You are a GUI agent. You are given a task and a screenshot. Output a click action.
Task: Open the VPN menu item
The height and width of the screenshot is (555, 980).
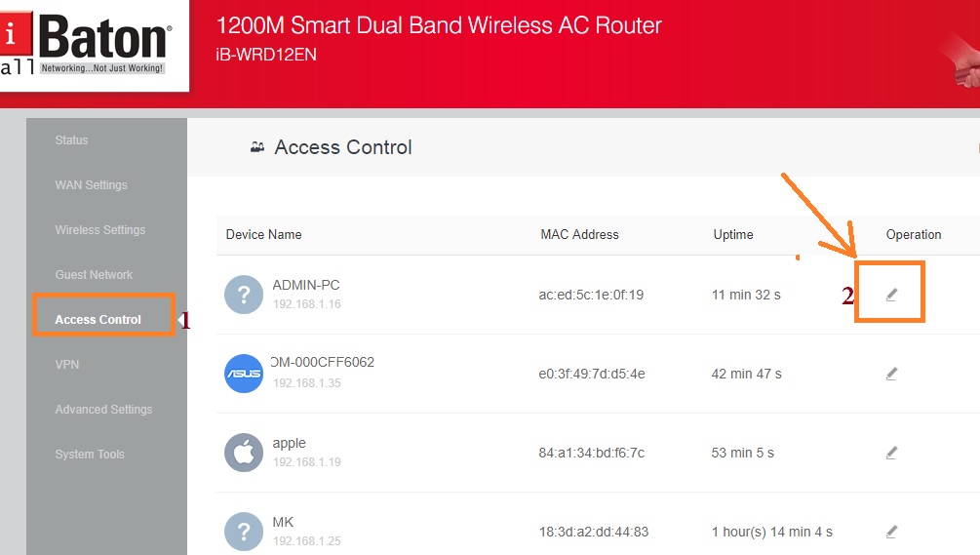(67, 365)
